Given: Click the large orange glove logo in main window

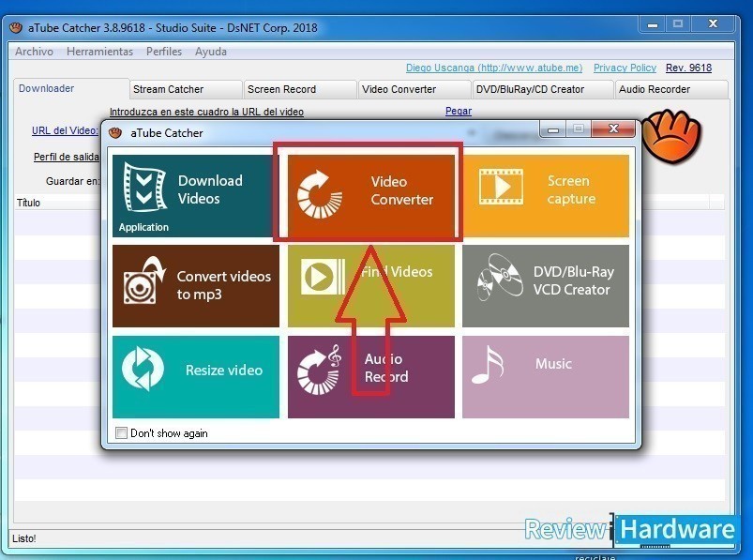Looking at the screenshot, I should point(671,136).
